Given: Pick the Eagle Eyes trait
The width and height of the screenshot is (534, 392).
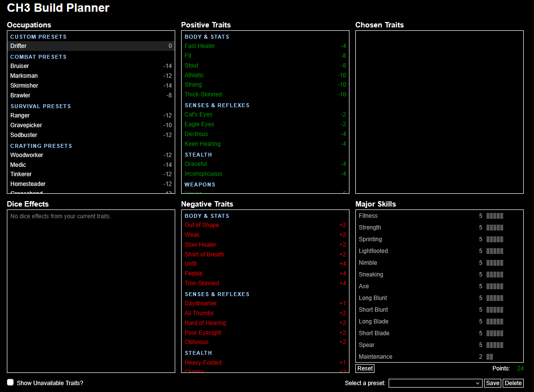Looking at the screenshot, I should coord(265,125).
